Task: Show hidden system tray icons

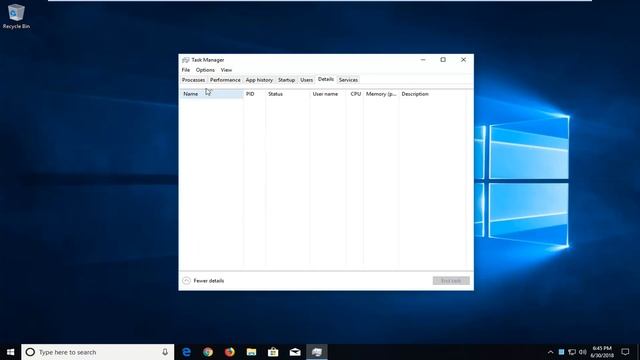Action: (x=550, y=352)
